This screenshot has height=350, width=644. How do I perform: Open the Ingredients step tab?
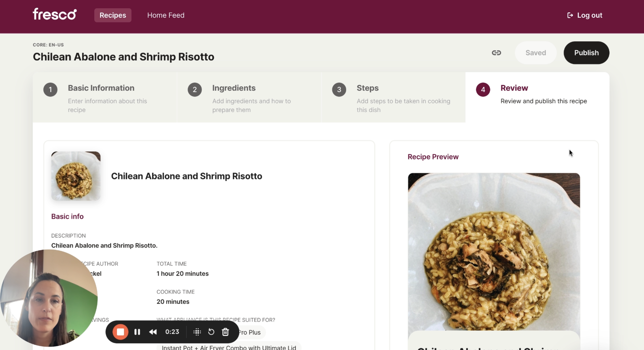[x=234, y=88]
